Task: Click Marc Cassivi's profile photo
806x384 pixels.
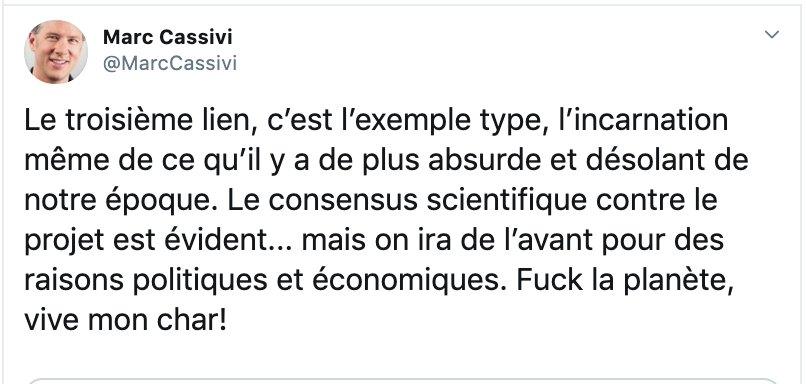Action: click(x=56, y=51)
